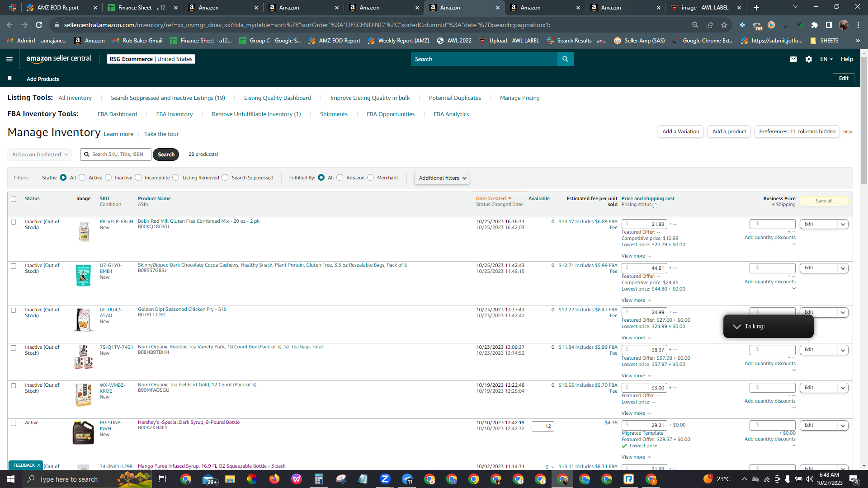Open the Hershey's Syrup product thumbnail
The height and width of the screenshot is (488, 868).
[x=83, y=432]
